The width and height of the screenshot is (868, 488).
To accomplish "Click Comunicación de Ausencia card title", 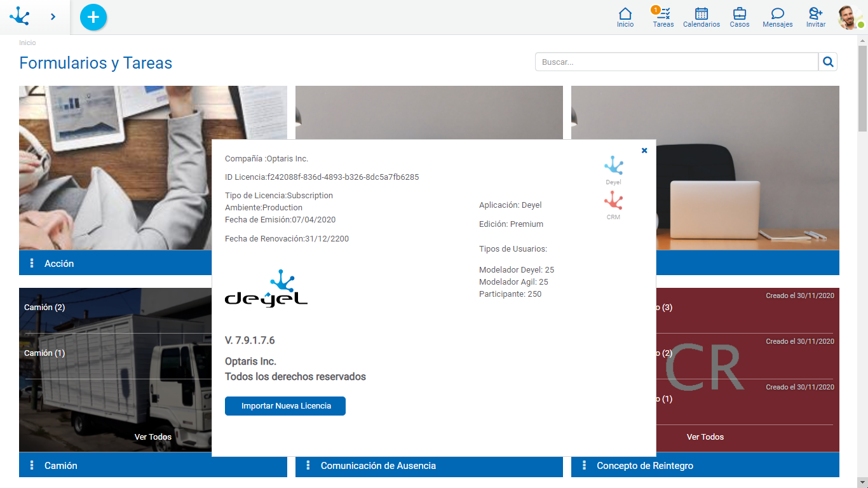I will (378, 466).
